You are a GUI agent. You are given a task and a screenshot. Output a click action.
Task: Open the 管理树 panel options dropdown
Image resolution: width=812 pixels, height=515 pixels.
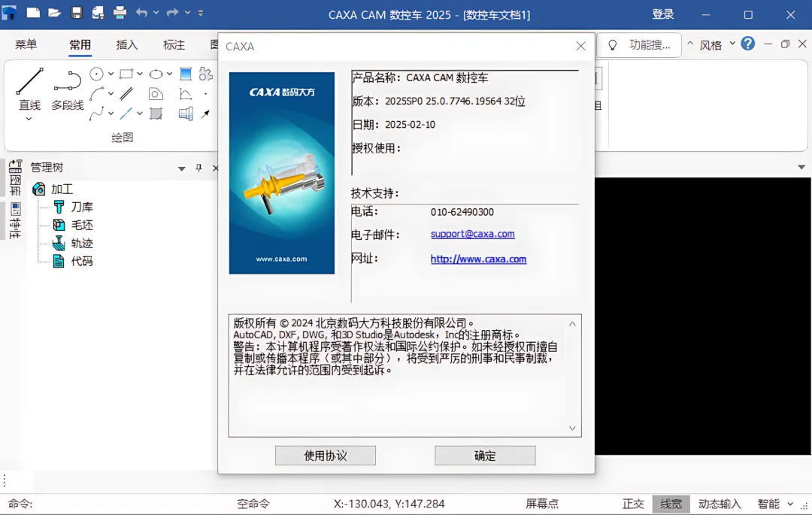pos(181,168)
